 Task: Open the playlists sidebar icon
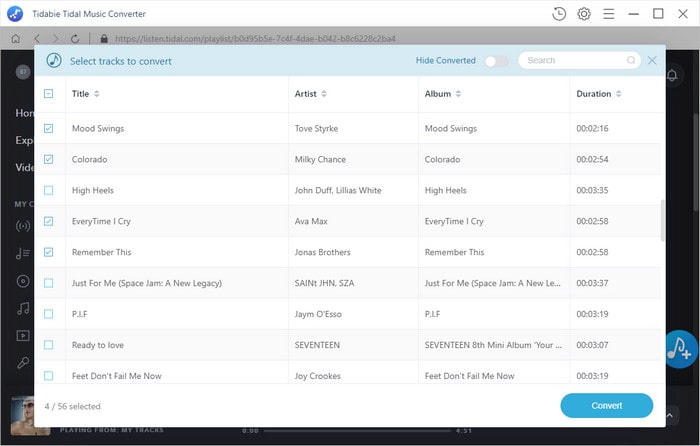(23, 254)
